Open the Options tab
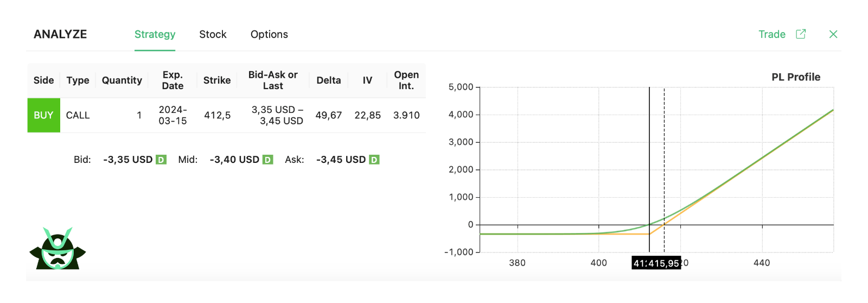The image size is (868, 303). [269, 34]
